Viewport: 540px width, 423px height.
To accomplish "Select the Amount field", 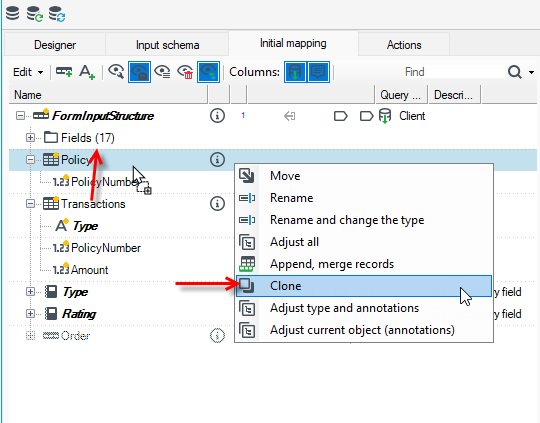I will (x=90, y=270).
